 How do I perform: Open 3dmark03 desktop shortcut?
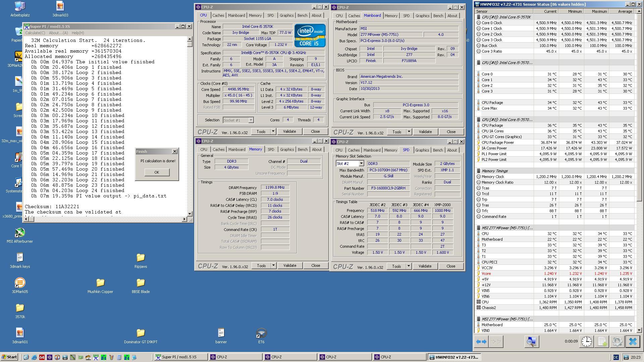(60, 9)
